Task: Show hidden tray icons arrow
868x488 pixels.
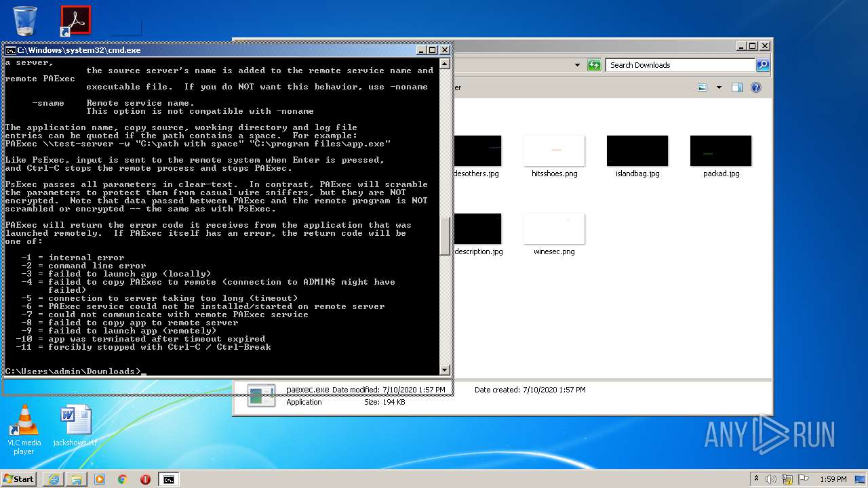Action: [757, 479]
